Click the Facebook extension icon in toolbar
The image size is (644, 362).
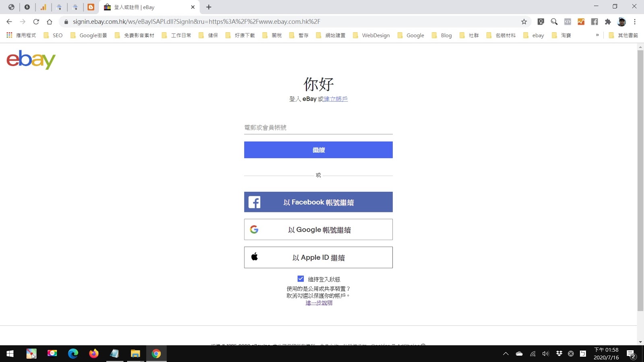pyautogui.click(x=594, y=22)
